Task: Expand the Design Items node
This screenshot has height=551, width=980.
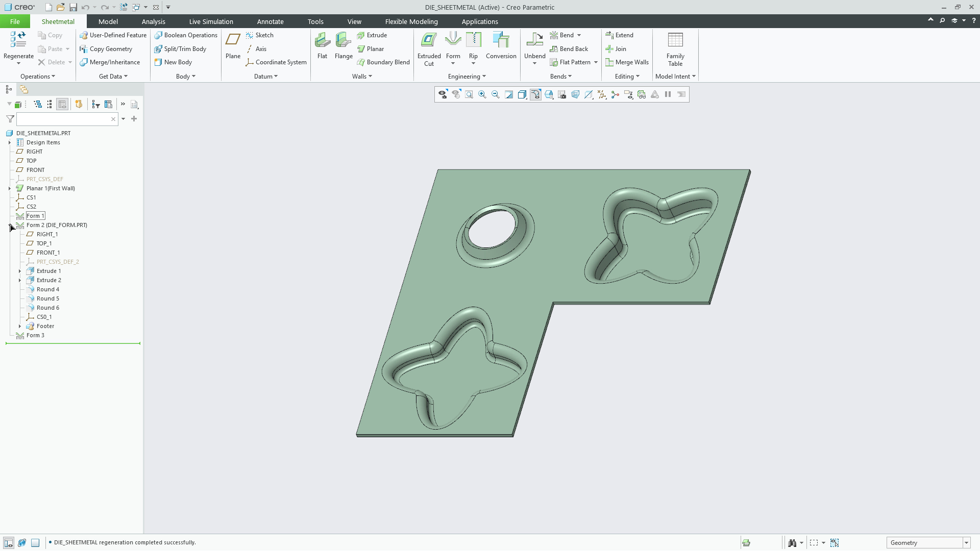Action: tap(10, 143)
